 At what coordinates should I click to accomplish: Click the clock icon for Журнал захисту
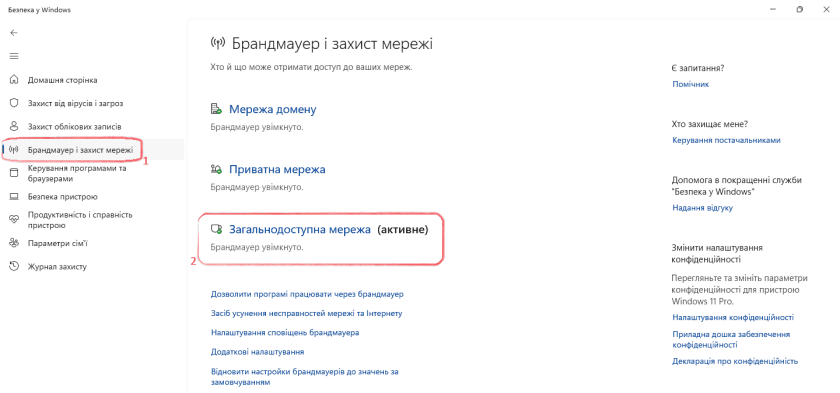point(14,266)
